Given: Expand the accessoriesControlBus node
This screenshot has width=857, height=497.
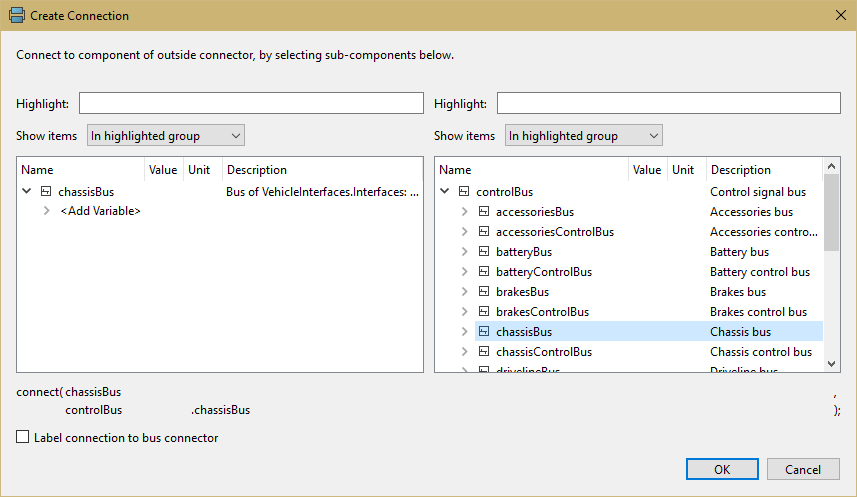Looking at the screenshot, I should click(x=464, y=232).
